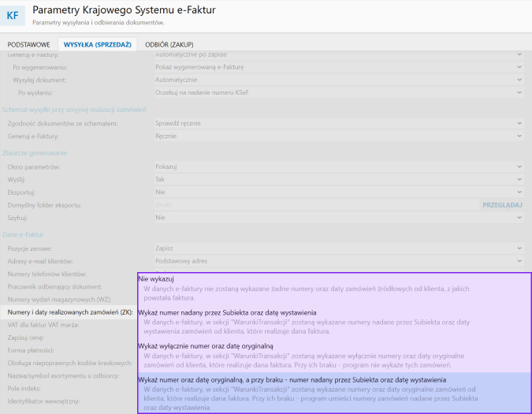Switch to the PODSTAWOWE tab
Viewport: 532px width, 414px height.
click(29, 44)
